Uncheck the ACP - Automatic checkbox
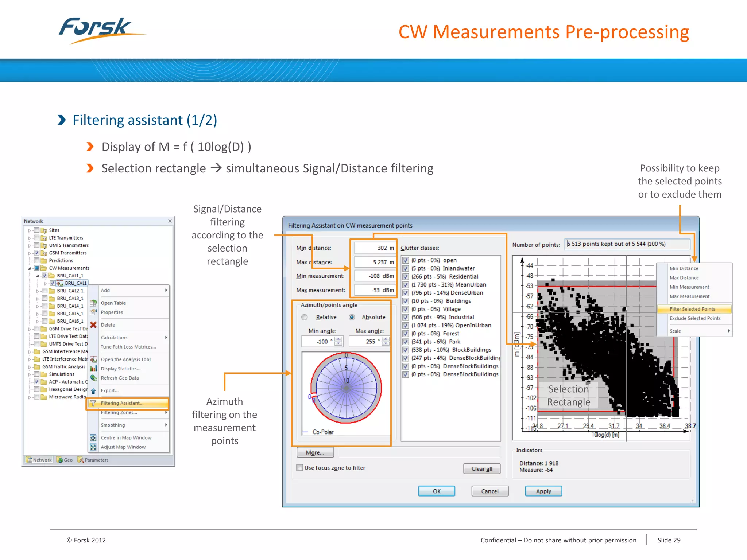 (36, 382)
